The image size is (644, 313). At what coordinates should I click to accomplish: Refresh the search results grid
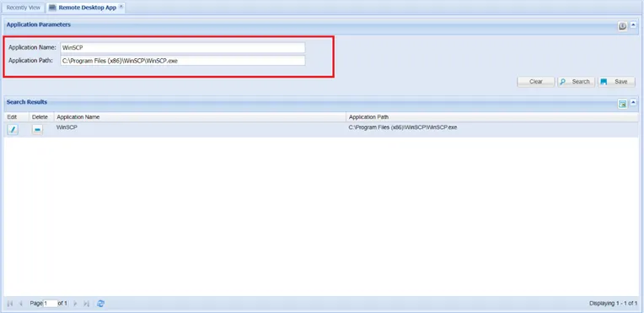pyautogui.click(x=100, y=304)
